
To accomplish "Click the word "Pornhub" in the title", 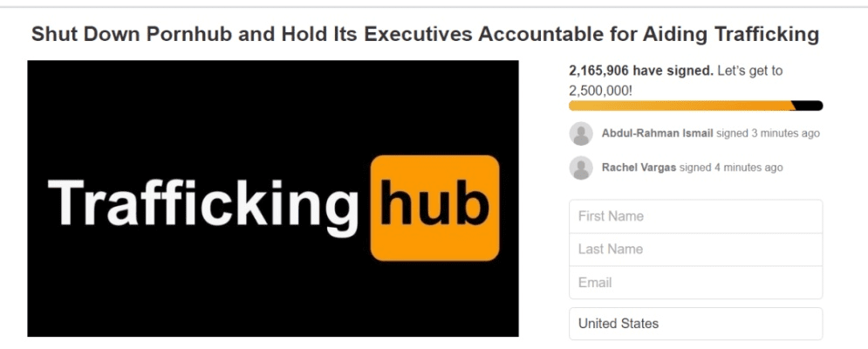I will pos(184,35).
